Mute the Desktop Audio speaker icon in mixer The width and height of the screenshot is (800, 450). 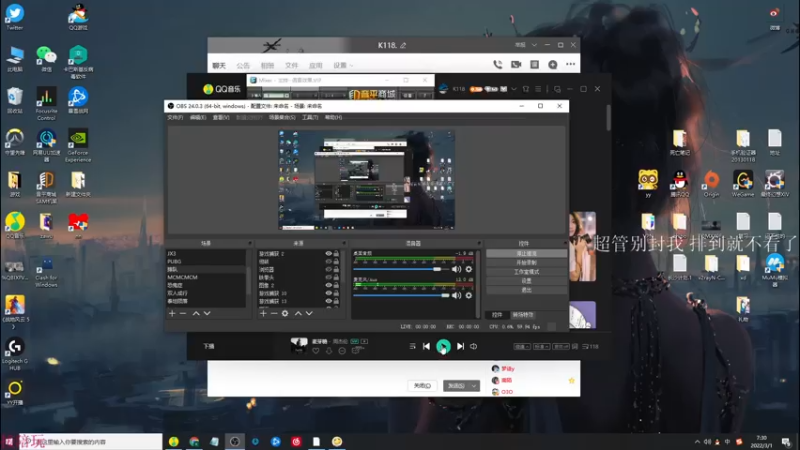(x=457, y=269)
